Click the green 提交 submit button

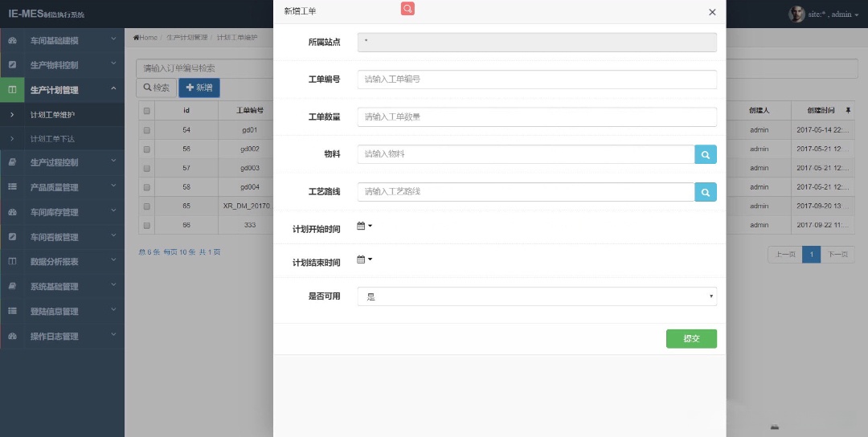click(x=691, y=339)
